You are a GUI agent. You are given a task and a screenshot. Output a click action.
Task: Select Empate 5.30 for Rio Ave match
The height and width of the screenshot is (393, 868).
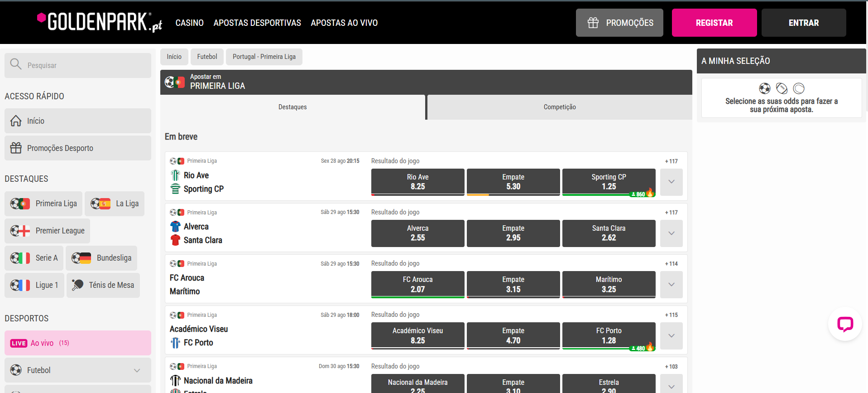click(x=513, y=182)
